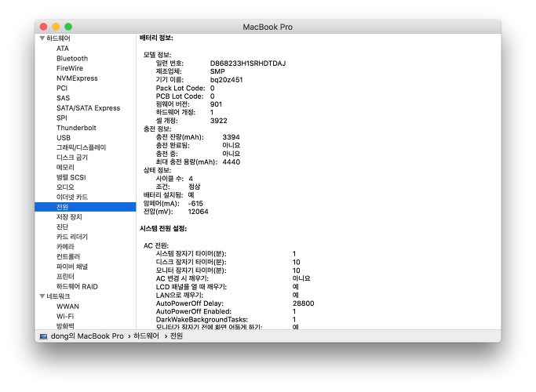The height and width of the screenshot is (392, 536).
Task: Click serial number D868233H1SRHDTDAJ
Action: (248, 64)
